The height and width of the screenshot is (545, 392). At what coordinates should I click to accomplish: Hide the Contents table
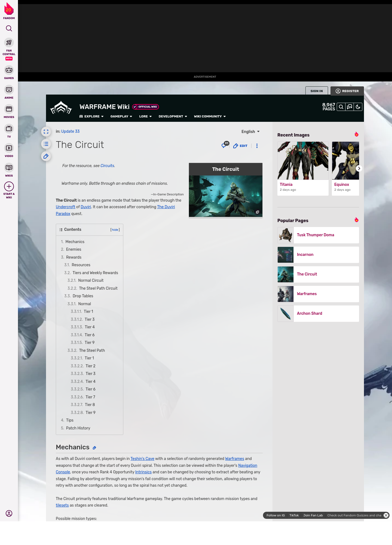click(x=115, y=230)
